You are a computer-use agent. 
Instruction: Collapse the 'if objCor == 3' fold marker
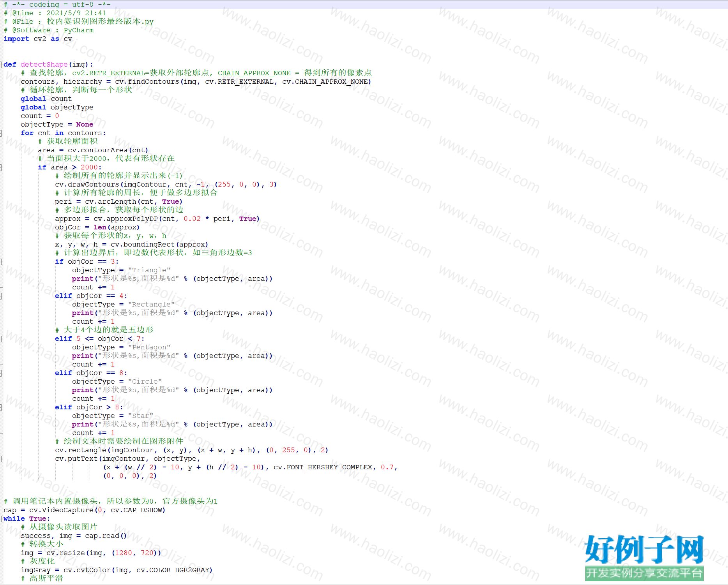point(1,262)
